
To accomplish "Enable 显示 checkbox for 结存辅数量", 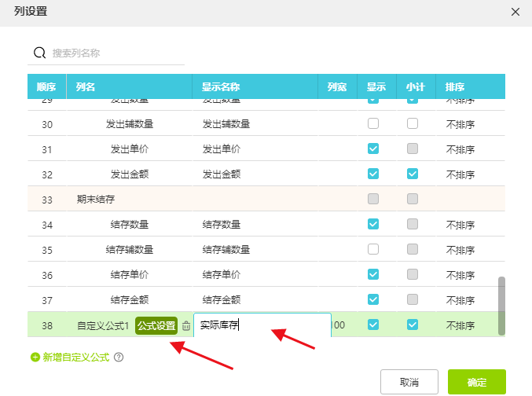I will coord(373,249).
